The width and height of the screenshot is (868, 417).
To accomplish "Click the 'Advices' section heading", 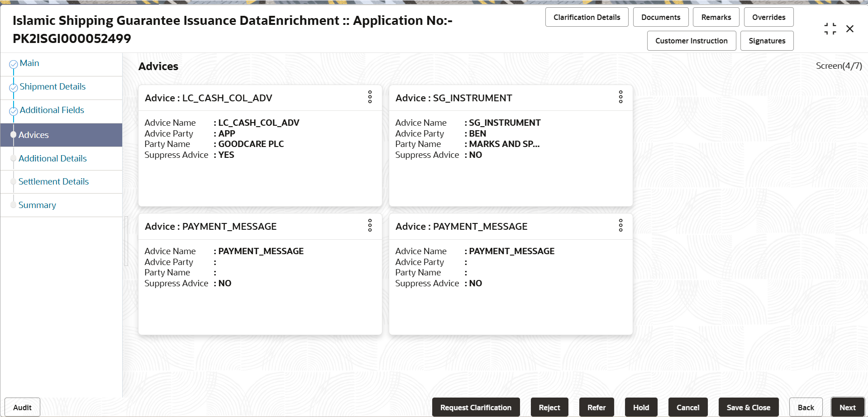I will click(158, 66).
